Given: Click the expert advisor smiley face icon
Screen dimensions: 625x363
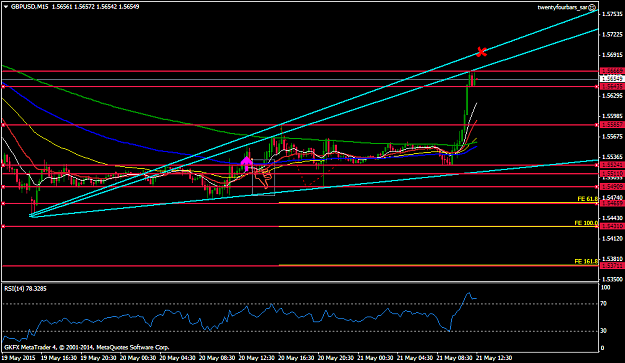Looking at the screenshot, I should (592, 8).
